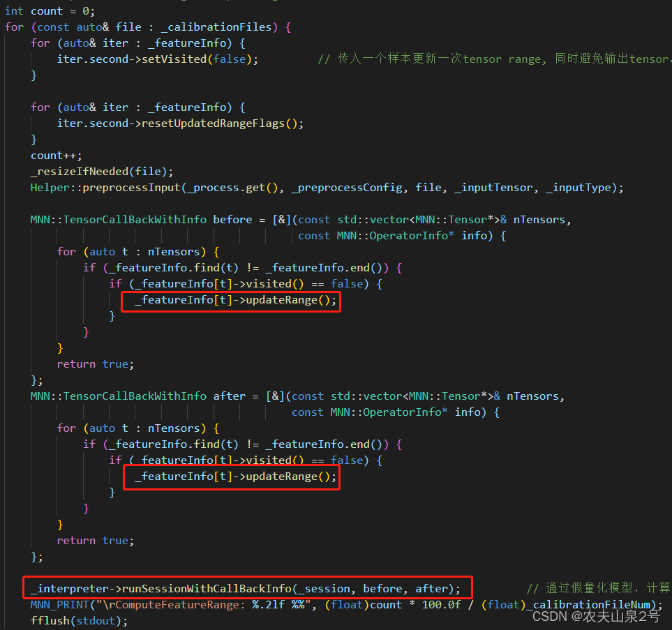
Task: Click the comment beginning '// 通过假量化模型'
Action: click(599, 588)
